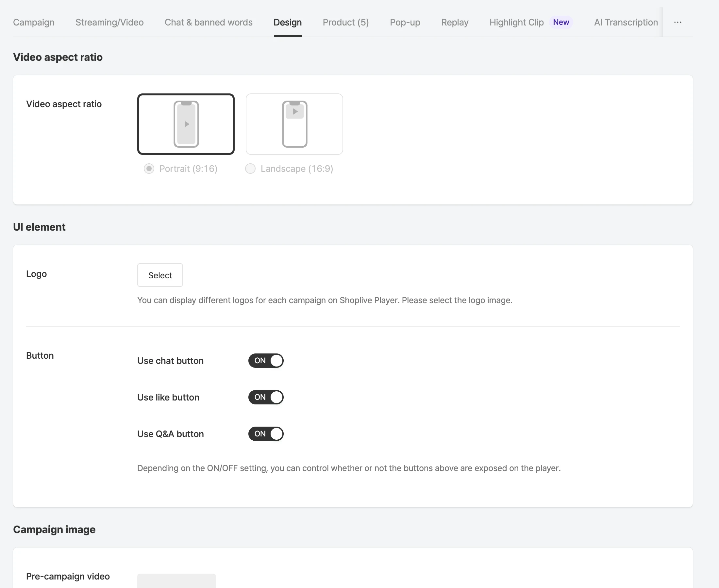Click the ON/OFF setting explanation text

pyautogui.click(x=349, y=468)
